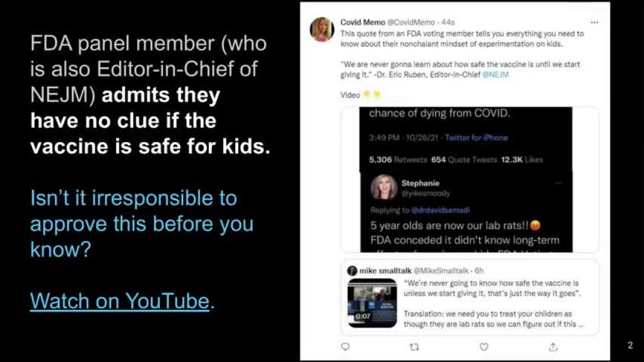The image size is (644, 362).
Task: Click Stephanie's profile photo in embedded tweet
Action: pos(384,187)
